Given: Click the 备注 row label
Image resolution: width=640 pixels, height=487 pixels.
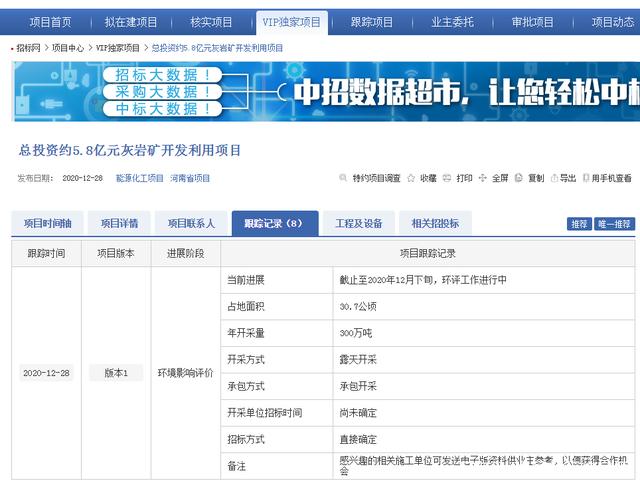Looking at the screenshot, I should point(236,466).
